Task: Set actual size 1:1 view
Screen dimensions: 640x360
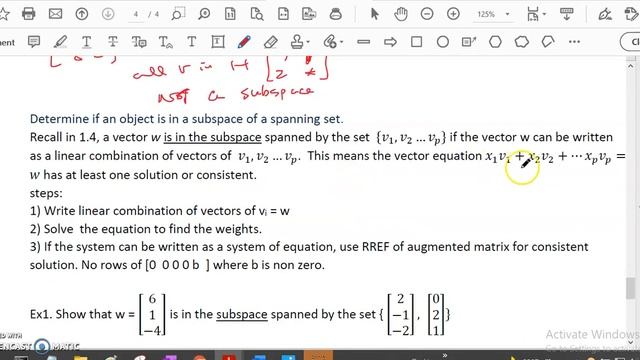Action: tap(230, 14)
